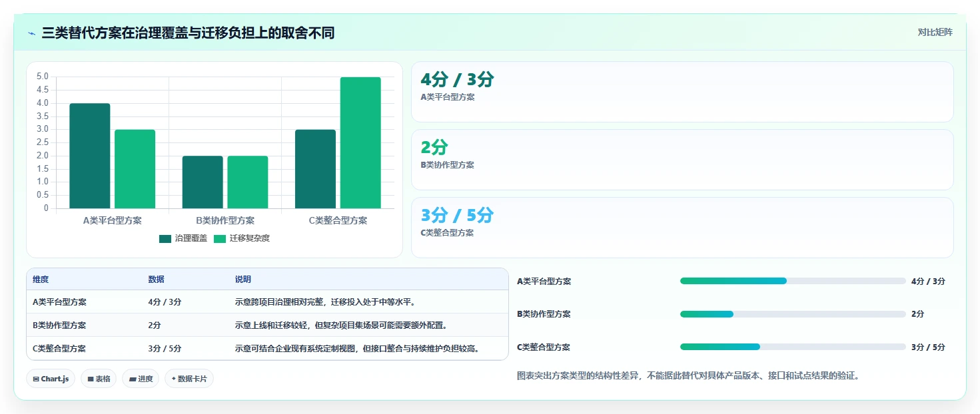
Task: Click the 3分 / 5分 table cell
Action: 165,349
